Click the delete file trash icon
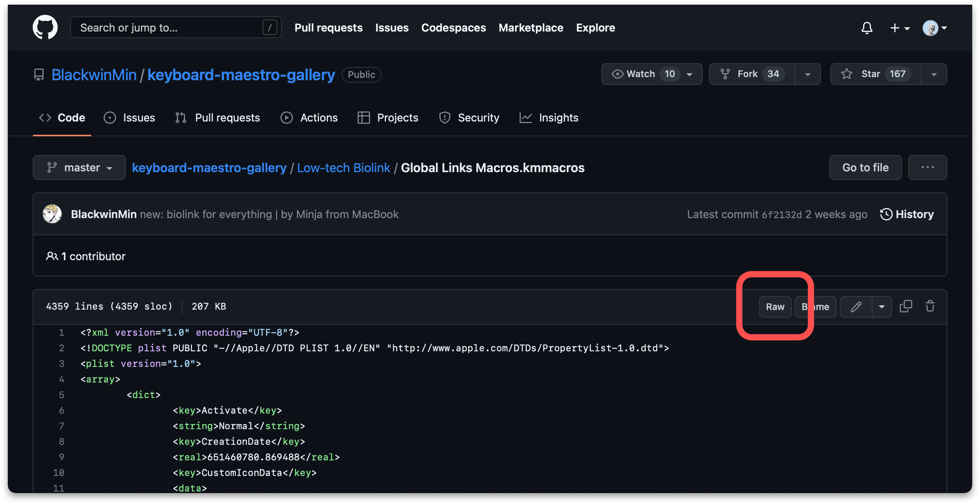This screenshot has height=504, width=980. tap(930, 307)
